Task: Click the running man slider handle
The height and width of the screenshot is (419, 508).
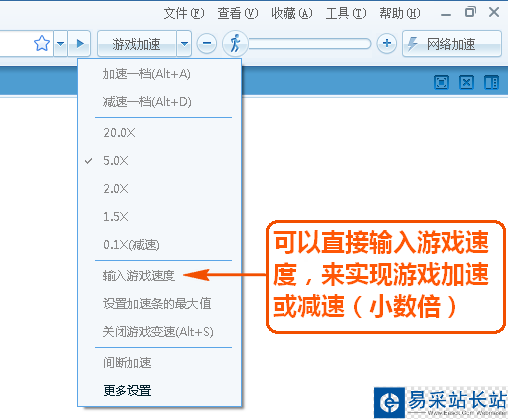Action: (x=235, y=43)
